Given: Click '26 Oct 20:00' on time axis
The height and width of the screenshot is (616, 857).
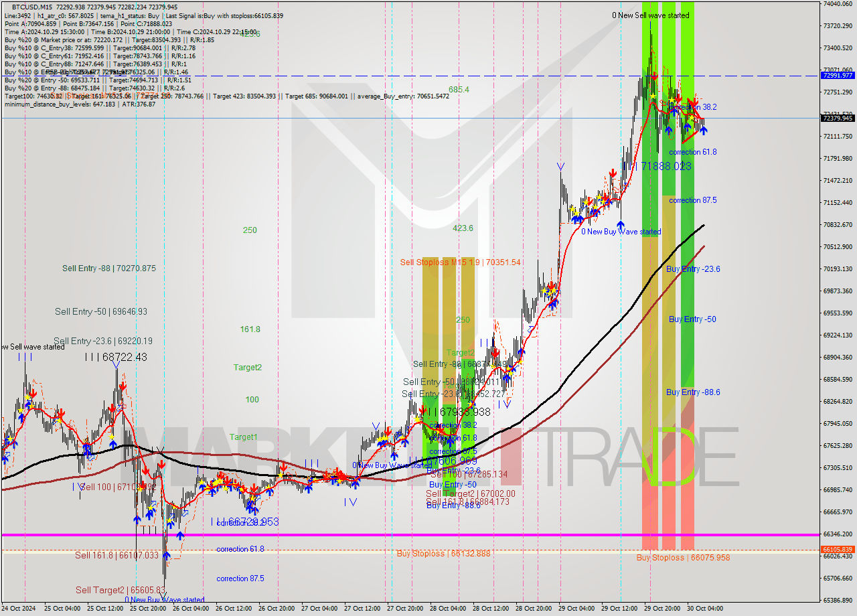Looking at the screenshot, I should pos(278,609).
